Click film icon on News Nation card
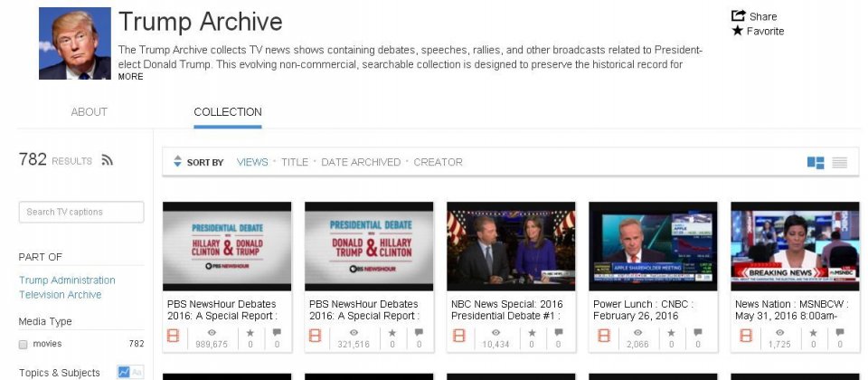868x380 pixels. point(746,335)
